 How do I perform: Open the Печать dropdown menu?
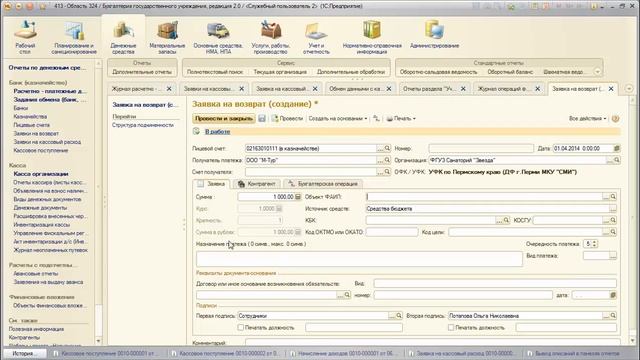401,118
